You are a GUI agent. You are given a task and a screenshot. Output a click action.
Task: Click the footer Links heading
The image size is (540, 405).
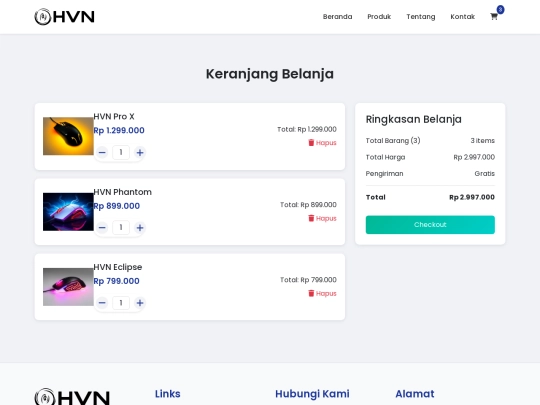(168, 394)
